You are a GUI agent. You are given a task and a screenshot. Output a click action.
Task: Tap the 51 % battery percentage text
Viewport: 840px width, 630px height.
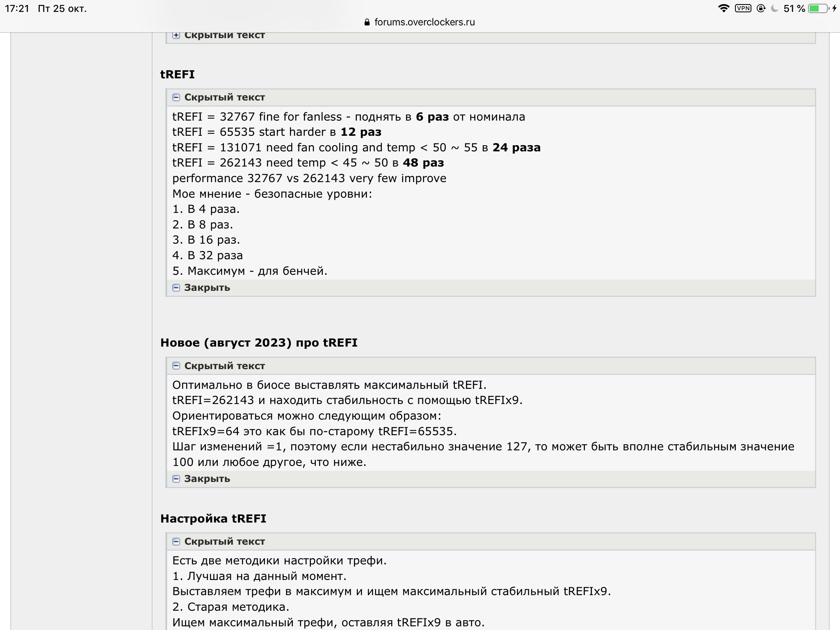coord(794,9)
